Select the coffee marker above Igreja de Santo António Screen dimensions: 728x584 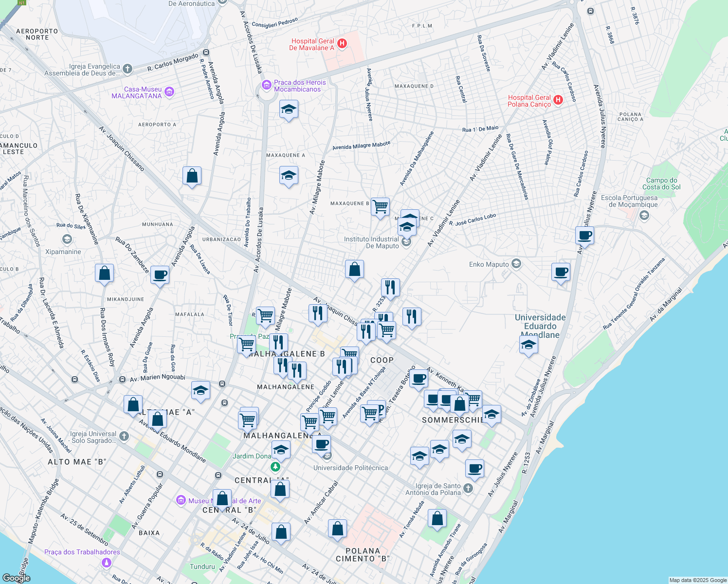point(474,470)
